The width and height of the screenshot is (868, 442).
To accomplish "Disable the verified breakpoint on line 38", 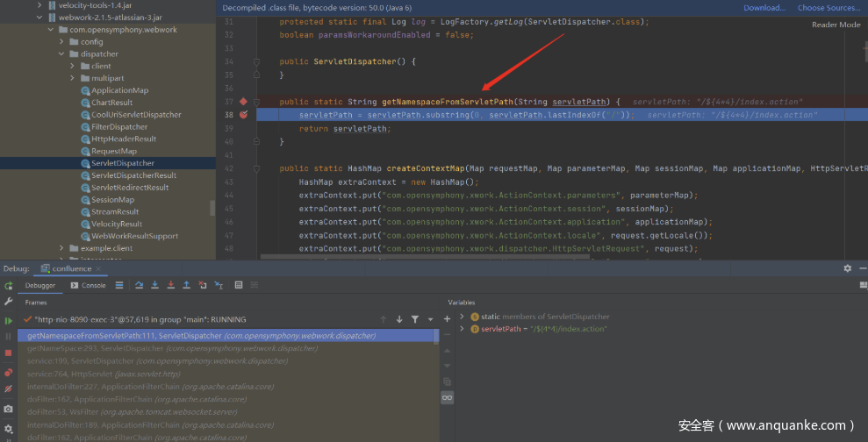I will click(243, 115).
